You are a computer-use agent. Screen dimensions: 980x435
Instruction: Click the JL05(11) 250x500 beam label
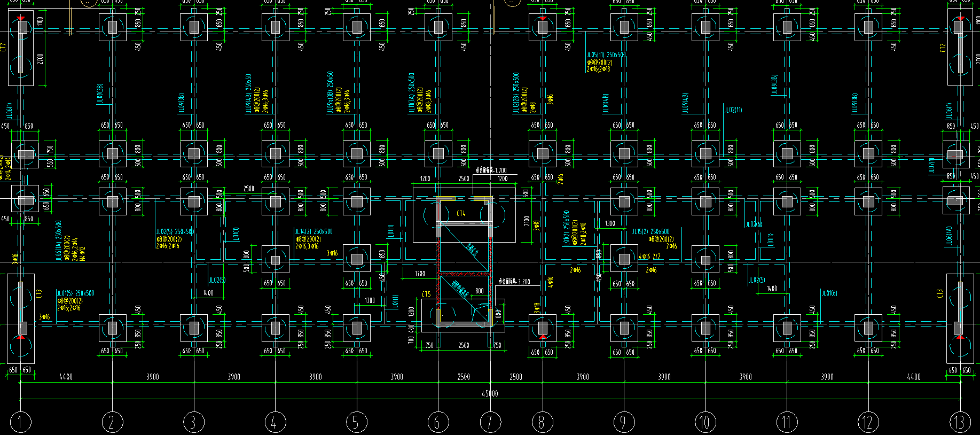606,55
